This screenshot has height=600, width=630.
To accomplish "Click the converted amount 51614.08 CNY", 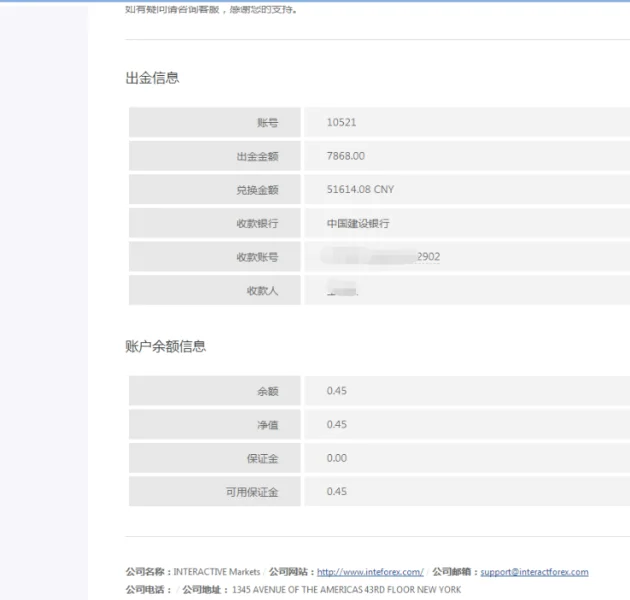I will pyautogui.click(x=360, y=189).
